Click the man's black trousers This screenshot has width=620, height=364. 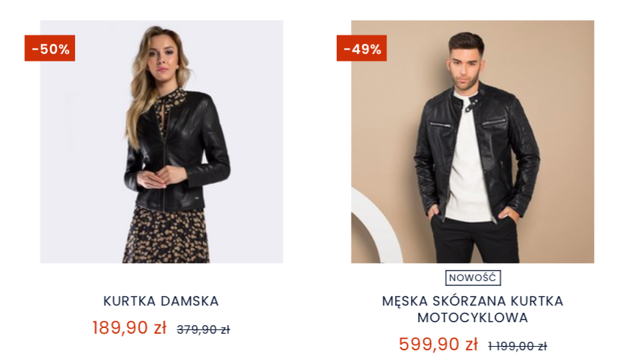(x=472, y=241)
